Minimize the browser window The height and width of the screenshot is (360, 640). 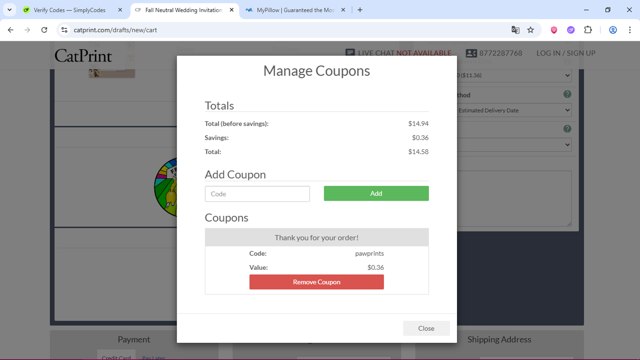pos(586,10)
